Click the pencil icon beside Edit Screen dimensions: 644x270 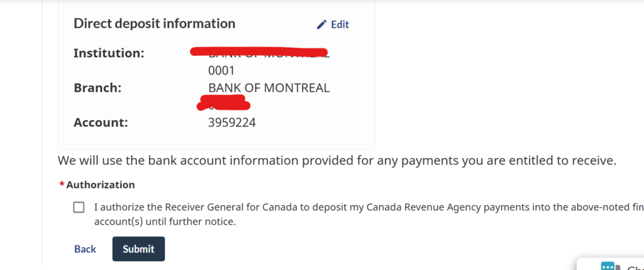coord(321,24)
